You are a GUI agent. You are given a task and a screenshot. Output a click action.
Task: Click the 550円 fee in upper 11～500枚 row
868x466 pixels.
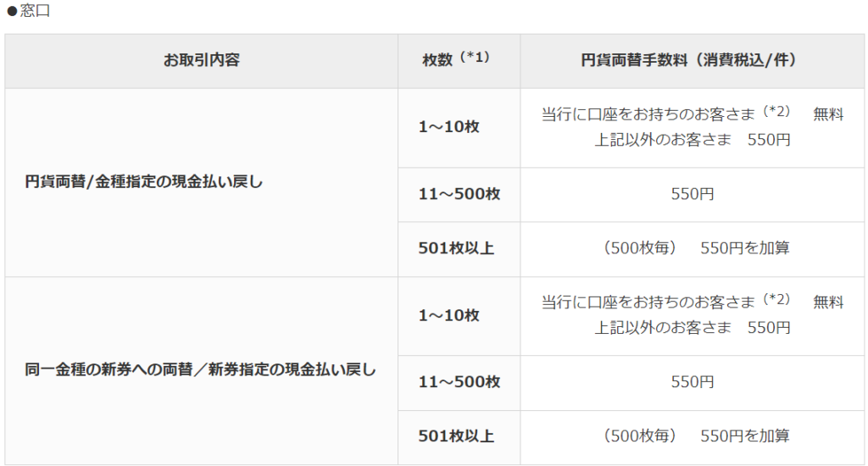(693, 194)
